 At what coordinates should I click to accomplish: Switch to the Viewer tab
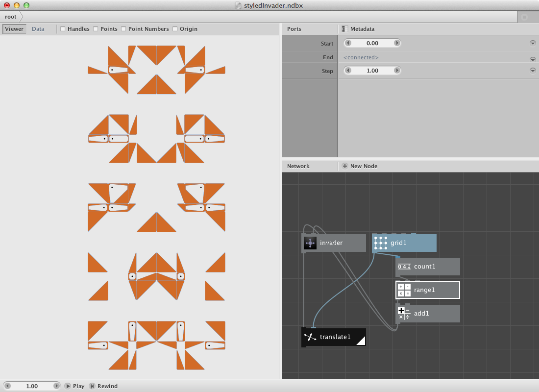[14, 29]
